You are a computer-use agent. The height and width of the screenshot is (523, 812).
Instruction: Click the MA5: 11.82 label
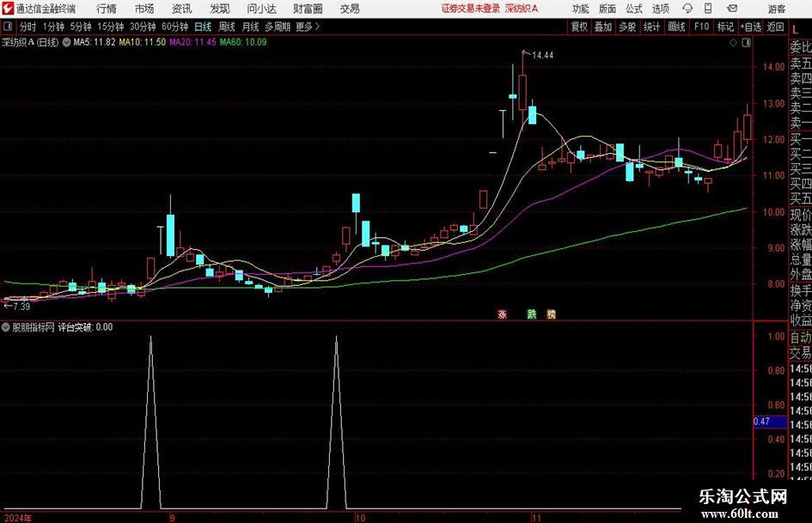[95, 42]
